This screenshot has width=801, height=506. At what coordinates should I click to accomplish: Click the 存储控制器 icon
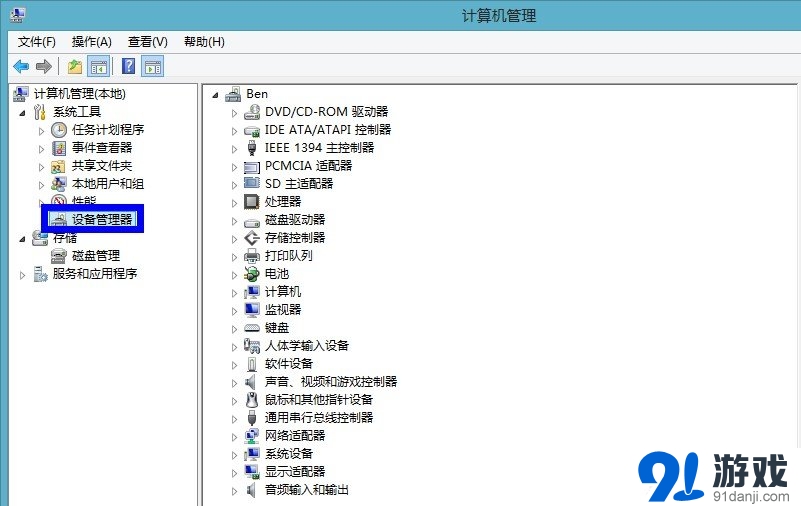(x=252, y=238)
